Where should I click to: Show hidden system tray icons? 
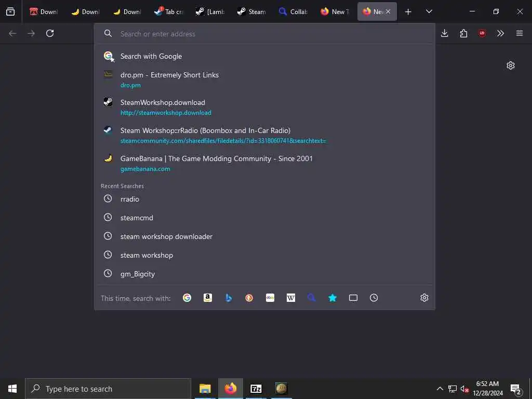(440, 389)
